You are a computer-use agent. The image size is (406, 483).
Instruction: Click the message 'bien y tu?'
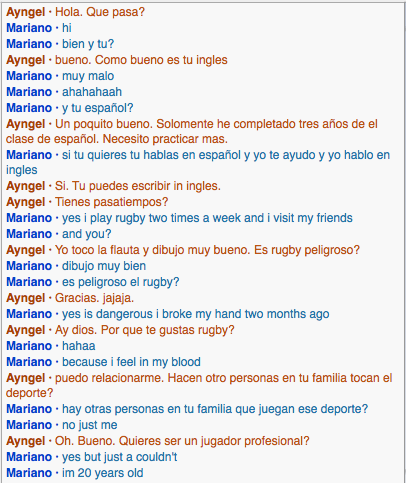coord(88,44)
